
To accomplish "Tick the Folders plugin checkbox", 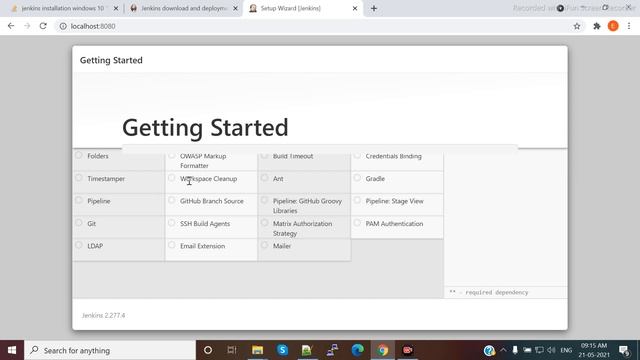I will point(79,155).
